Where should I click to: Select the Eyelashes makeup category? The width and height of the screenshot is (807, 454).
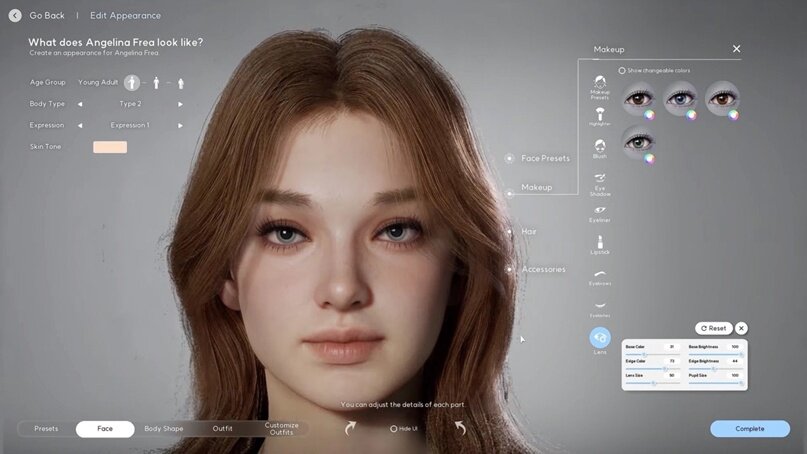tap(600, 309)
